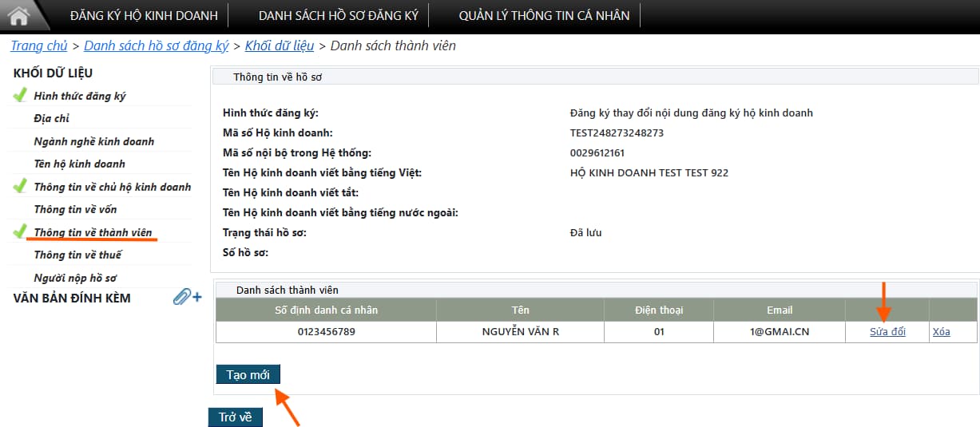Open Thông tin về chủ hộ kinh doanh
Viewport: 980px width, 427px height.
pos(113,187)
